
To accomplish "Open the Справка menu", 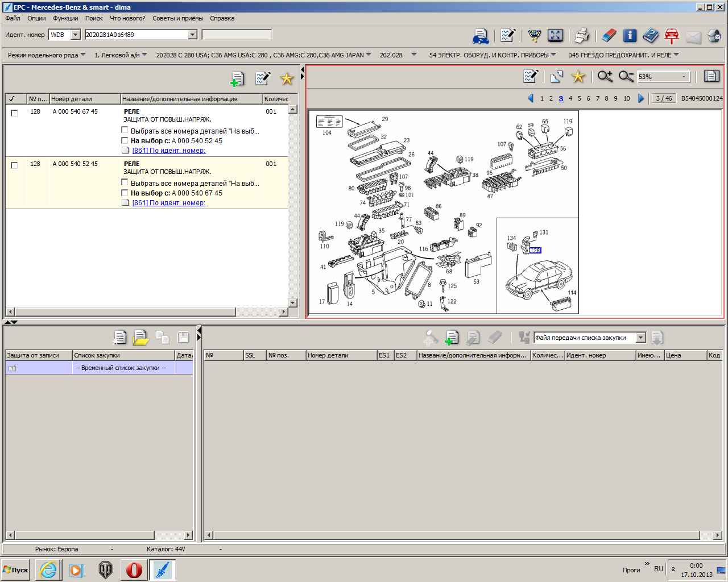I will tap(222, 18).
